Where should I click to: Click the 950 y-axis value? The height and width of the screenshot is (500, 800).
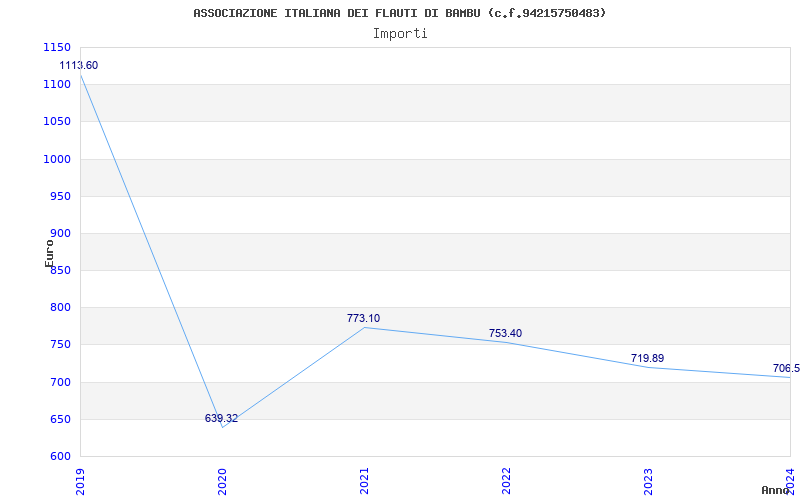[60, 196]
